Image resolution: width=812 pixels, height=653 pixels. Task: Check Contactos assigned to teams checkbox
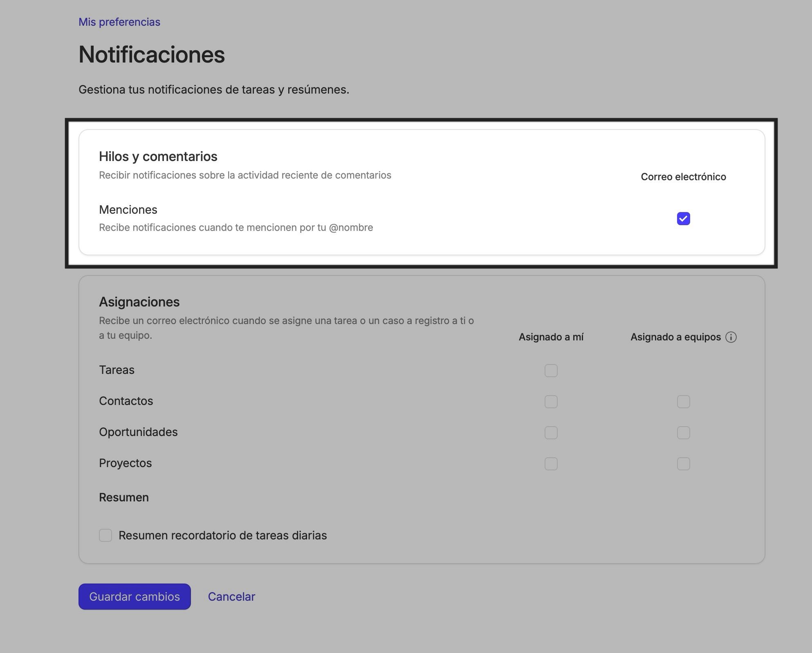coord(683,402)
